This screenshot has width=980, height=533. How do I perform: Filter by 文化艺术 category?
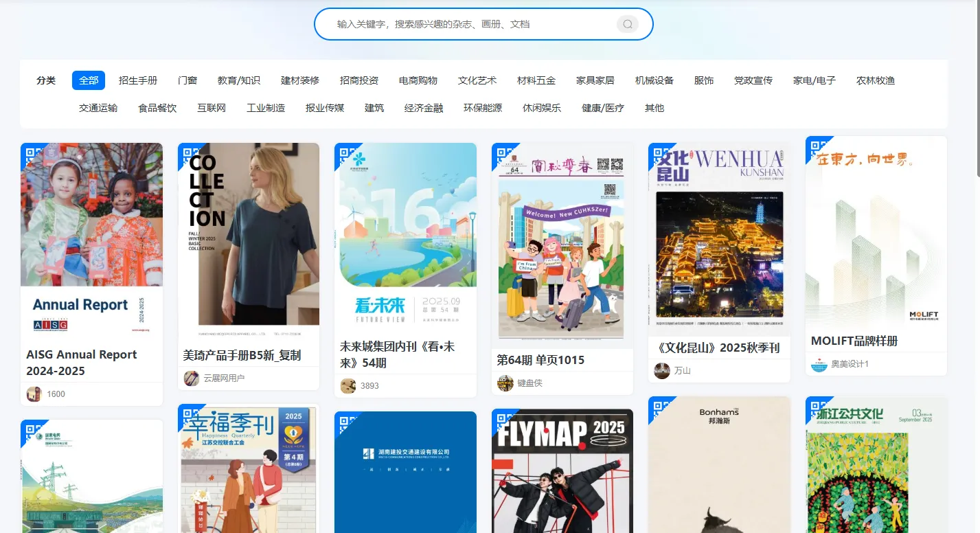pos(477,80)
